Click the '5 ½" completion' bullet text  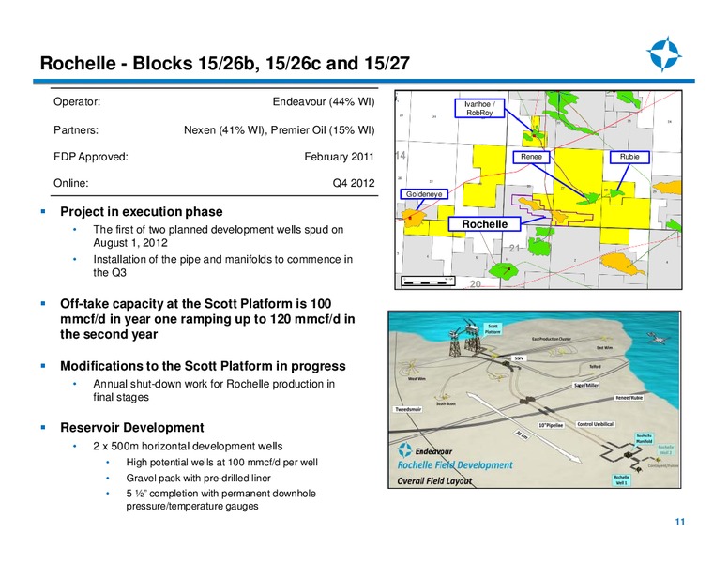coord(221,499)
